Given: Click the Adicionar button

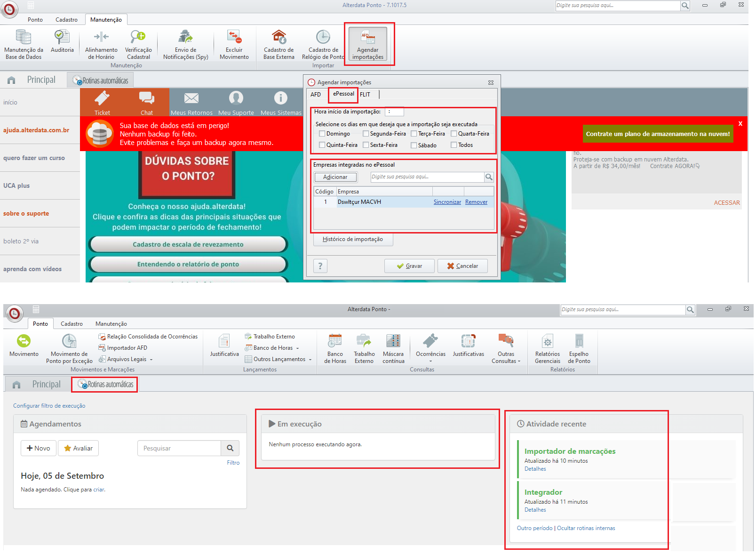Looking at the screenshot, I should pyautogui.click(x=335, y=177).
